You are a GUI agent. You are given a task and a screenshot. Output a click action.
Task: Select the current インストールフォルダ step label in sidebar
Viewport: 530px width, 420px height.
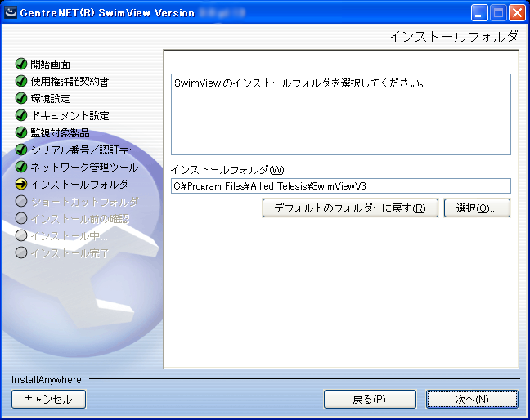point(80,185)
